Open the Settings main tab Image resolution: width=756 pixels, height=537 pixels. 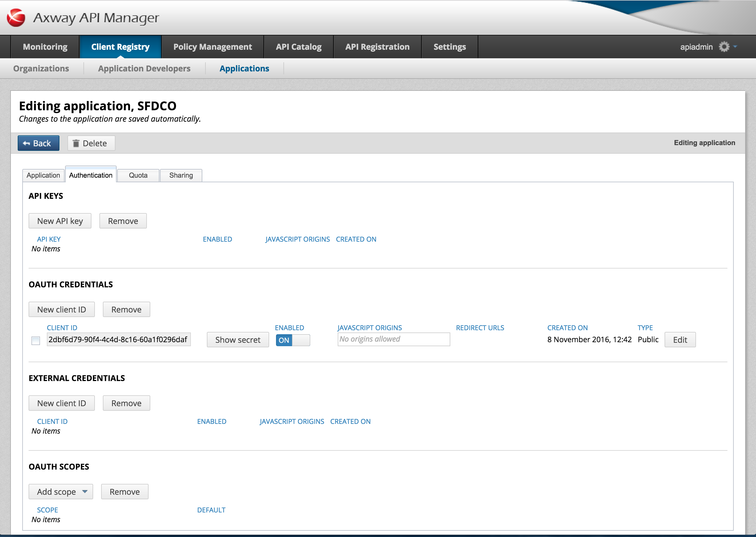pyautogui.click(x=449, y=47)
